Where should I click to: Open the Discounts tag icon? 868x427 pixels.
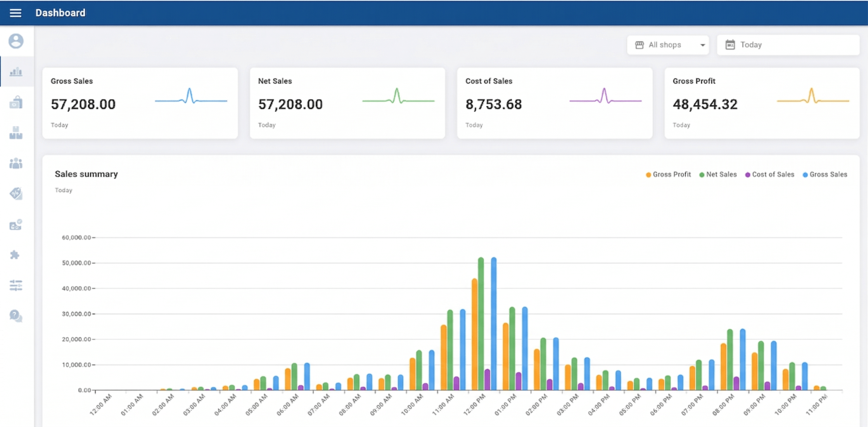15,194
